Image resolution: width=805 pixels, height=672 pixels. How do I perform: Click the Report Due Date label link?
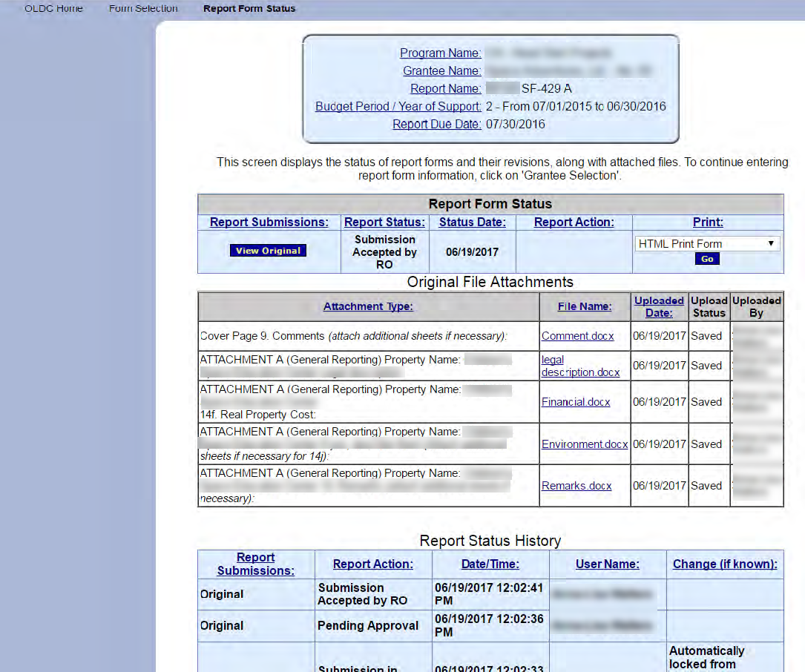(436, 124)
